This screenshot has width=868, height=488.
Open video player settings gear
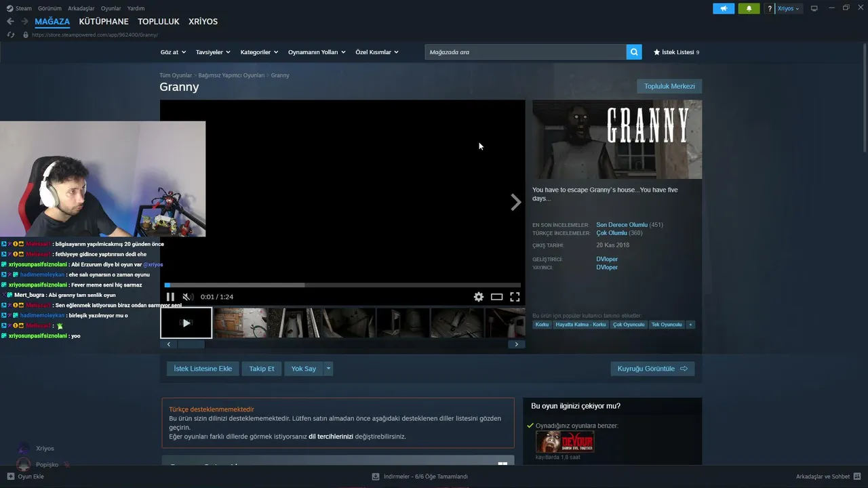[479, 297]
